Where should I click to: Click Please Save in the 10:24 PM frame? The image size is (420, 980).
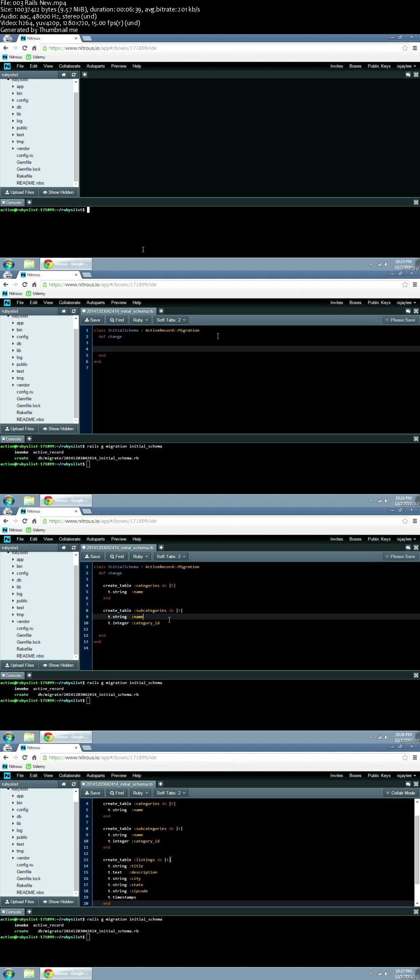(x=400, y=320)
